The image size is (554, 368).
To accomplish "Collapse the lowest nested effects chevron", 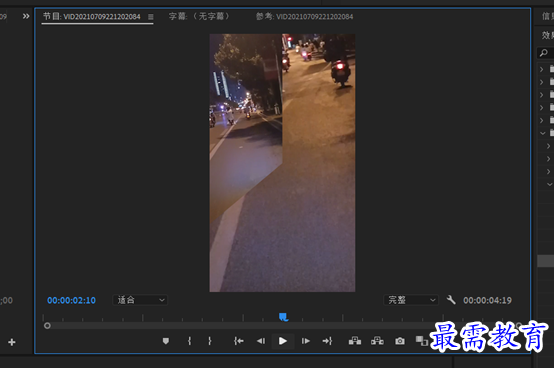I will point(549,184).
